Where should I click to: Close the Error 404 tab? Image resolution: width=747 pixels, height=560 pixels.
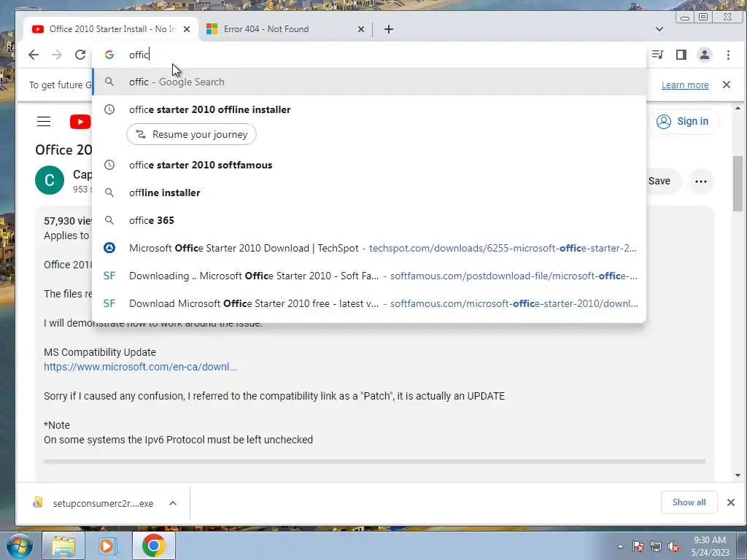pyautogui.click(x=360, y=29)
